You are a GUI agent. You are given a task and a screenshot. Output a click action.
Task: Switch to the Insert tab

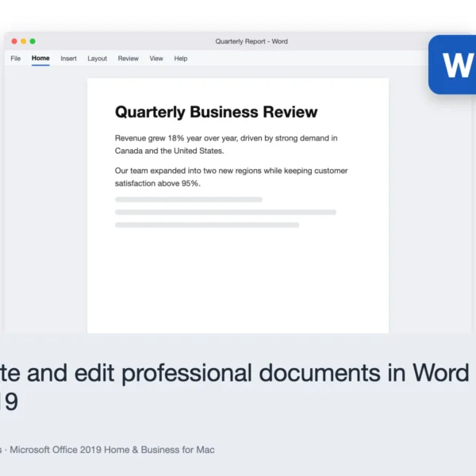click(68, 58)
